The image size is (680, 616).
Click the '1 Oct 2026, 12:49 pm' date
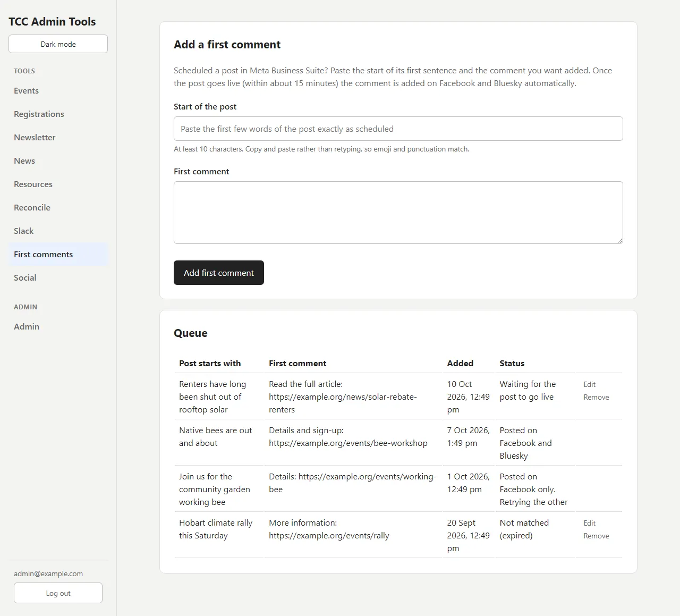[468, 483]
